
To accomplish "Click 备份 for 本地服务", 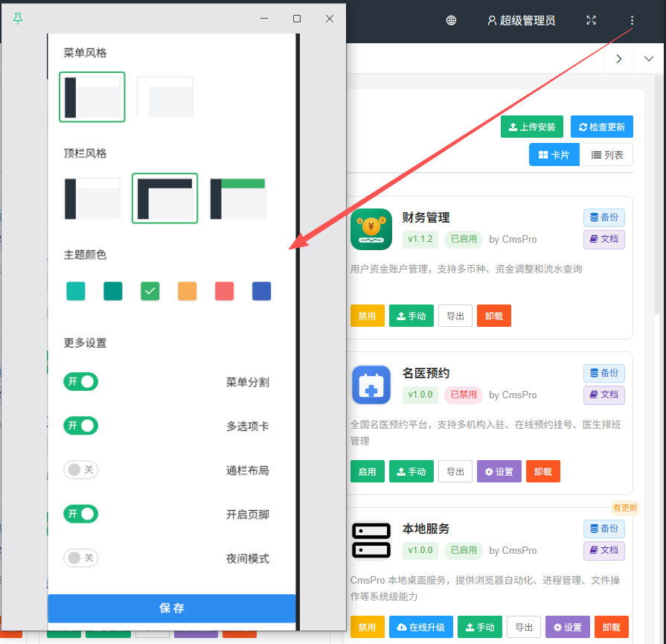I will tap(604, 529).
